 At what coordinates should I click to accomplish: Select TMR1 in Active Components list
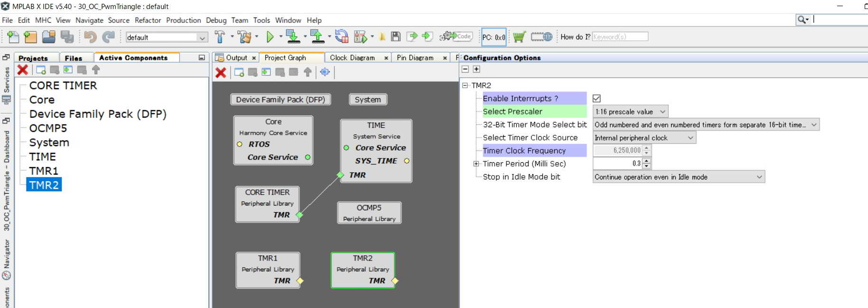44,171
